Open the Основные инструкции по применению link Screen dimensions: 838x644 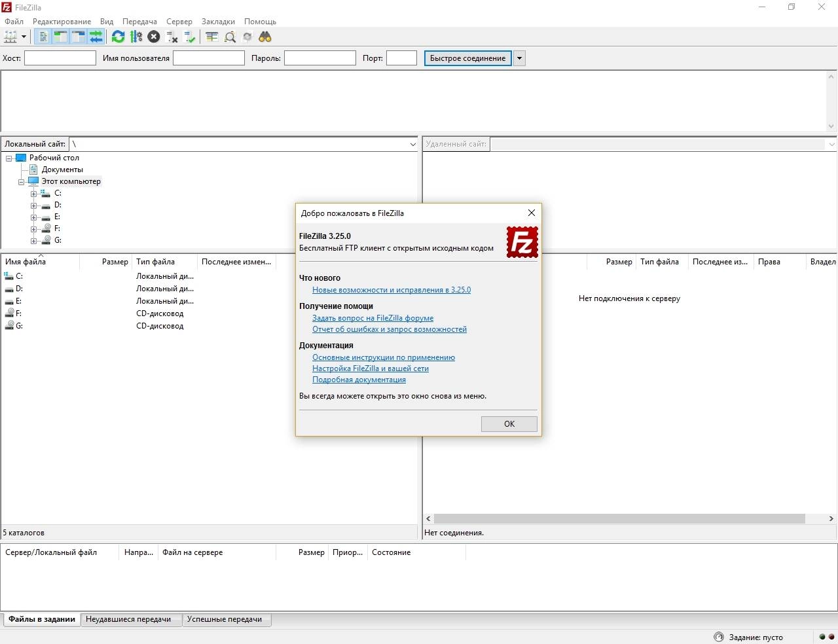pyautogui.click(x=384, y=357)
